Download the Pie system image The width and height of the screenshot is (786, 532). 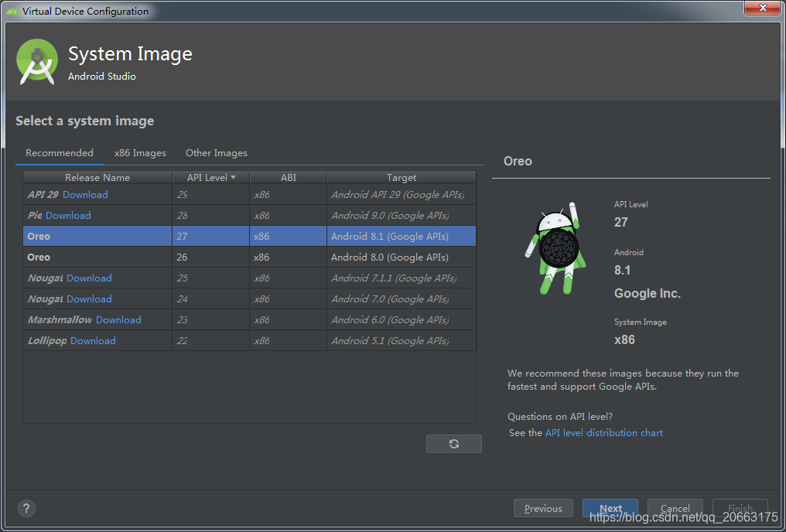68,216
